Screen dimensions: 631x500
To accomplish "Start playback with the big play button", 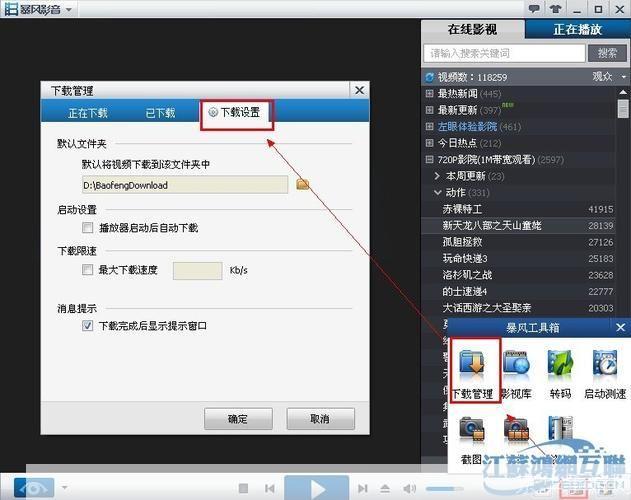I will coord(316,488).
